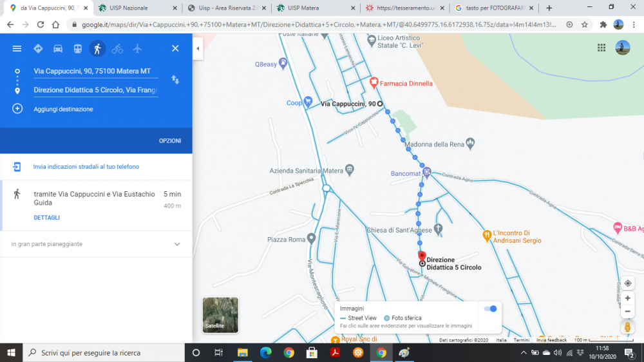Switch to Satellite view thumbnail
644x362 pixels.
click(220, 315)
